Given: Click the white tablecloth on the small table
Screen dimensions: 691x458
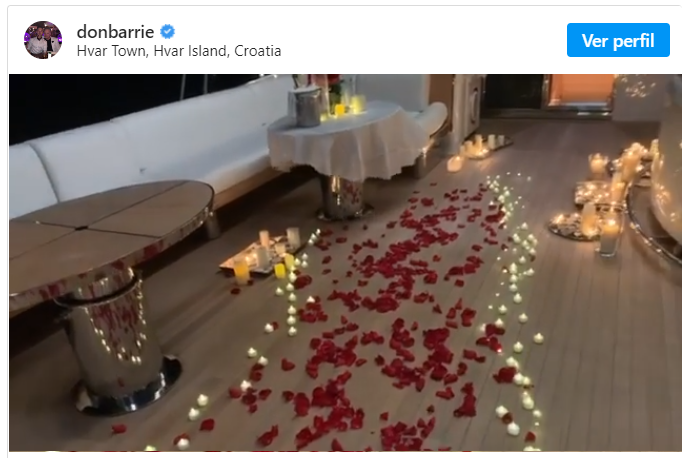Looking at the screenshot, I should click(346, 141).
